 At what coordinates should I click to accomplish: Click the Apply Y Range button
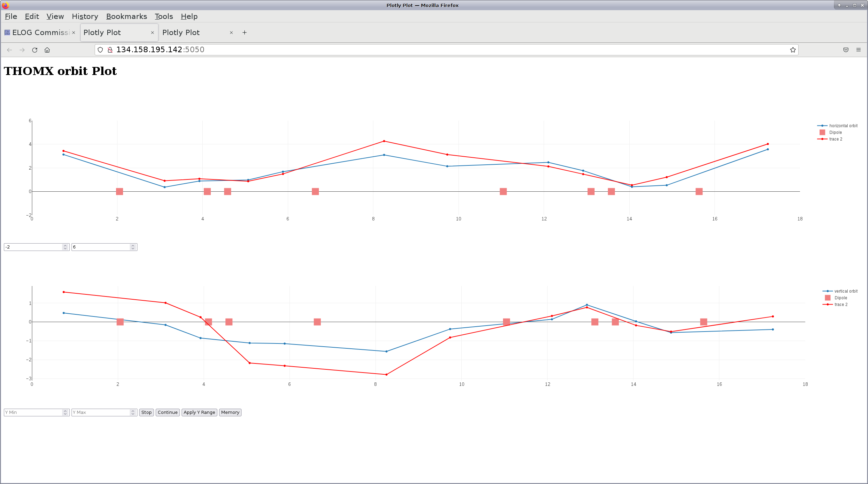click(x=199, y=413)
